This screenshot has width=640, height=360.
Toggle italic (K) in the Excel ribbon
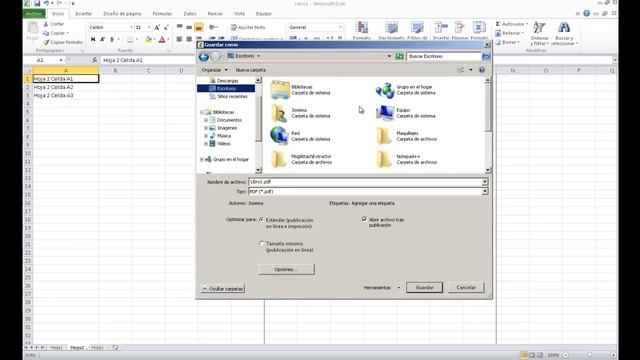tap(102, 40)
